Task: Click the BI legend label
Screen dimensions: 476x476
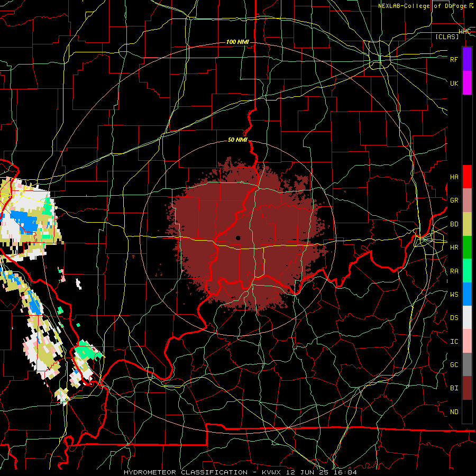Action: [454, 388]
